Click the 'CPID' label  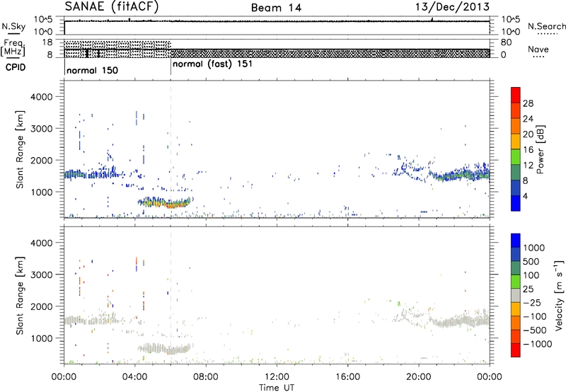point(16,67)
